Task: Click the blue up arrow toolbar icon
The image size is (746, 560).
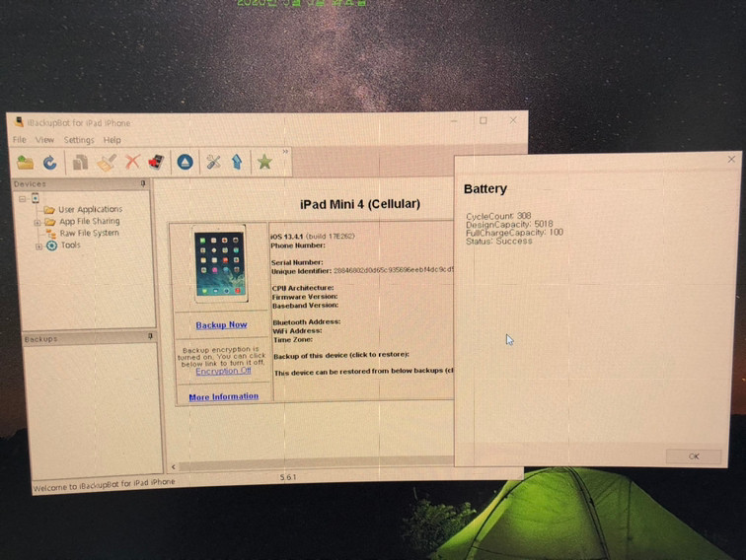Action: pyautogui.click(x=237, y=163)
